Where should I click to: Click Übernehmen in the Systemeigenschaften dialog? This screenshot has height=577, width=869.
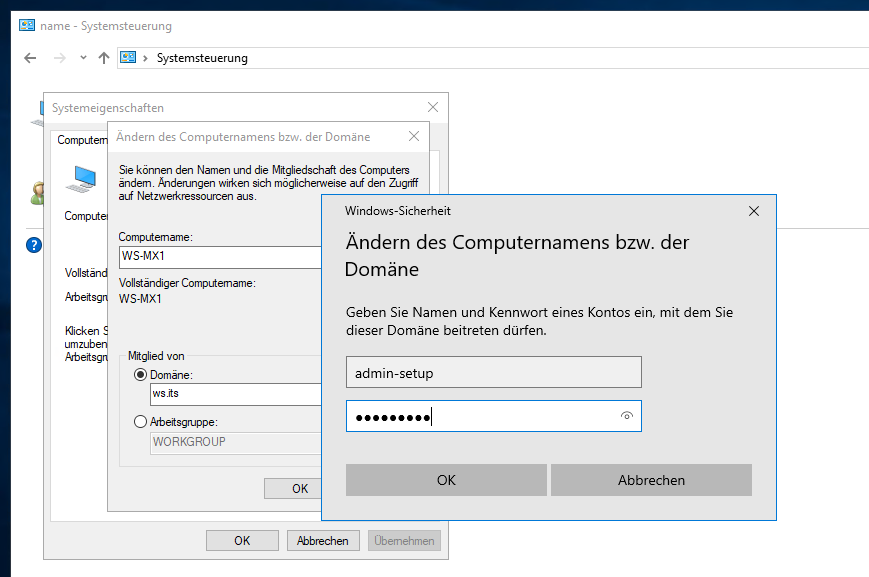[x=404, y=540]
